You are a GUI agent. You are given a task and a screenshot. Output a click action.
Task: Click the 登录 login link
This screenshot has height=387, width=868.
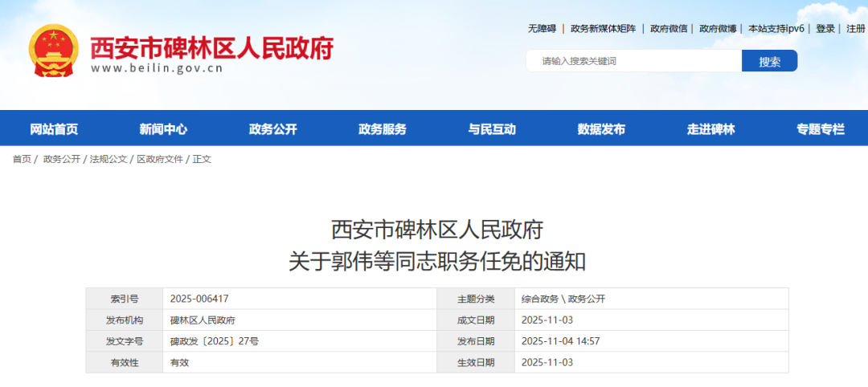coord(825,28)
